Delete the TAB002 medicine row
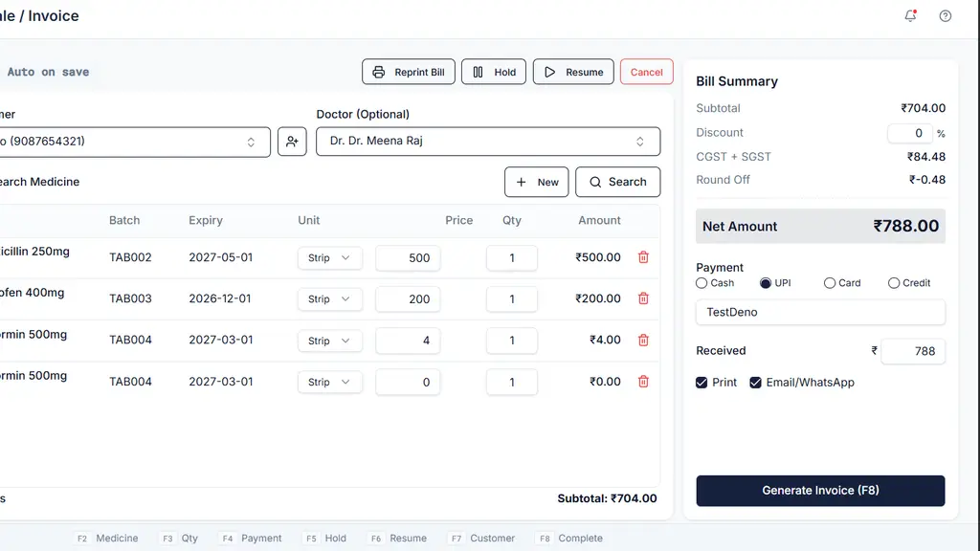 tap(643, 257)
